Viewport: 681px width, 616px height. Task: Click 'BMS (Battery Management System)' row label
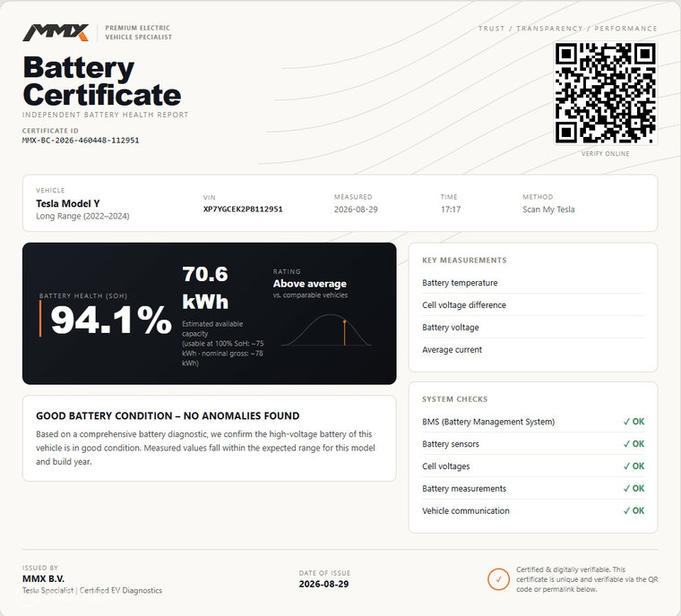pos(488,422)
